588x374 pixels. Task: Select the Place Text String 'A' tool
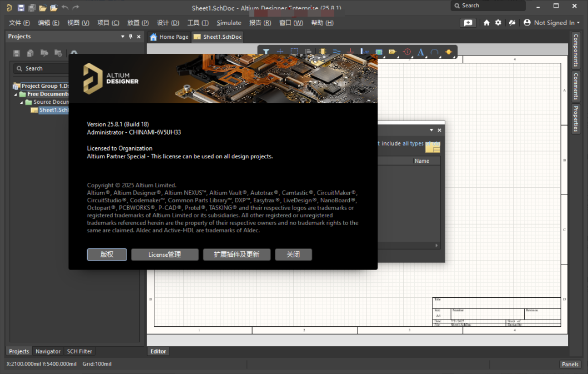(421, 52)
